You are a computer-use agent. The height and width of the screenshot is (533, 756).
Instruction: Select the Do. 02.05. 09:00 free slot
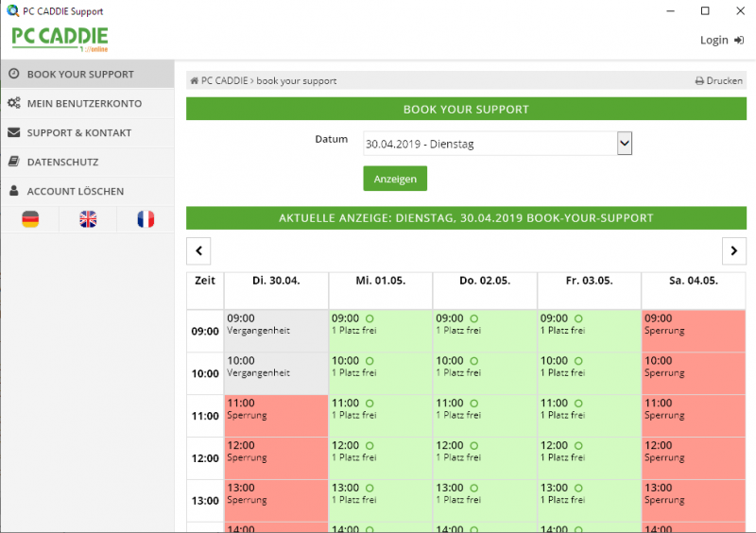[x=485, y=331]
